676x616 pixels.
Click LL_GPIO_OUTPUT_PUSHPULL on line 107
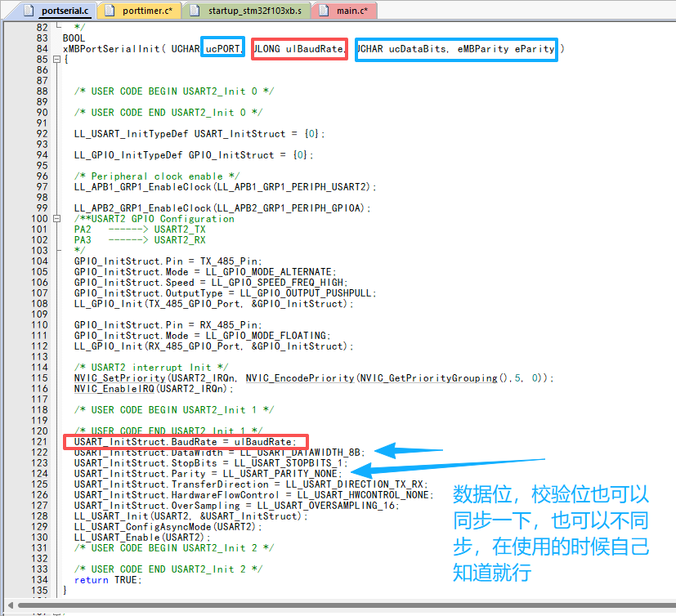pos(306,293)
